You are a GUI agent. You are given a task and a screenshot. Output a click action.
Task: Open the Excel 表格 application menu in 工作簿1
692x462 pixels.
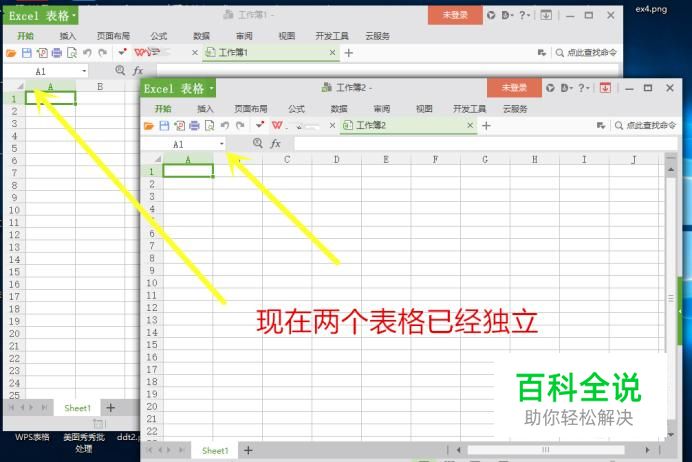click(41, 16)
